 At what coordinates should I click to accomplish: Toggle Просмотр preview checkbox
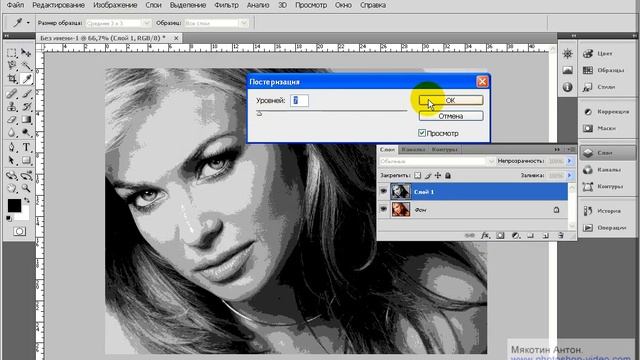pyautogui.click(x=422, y=133)
